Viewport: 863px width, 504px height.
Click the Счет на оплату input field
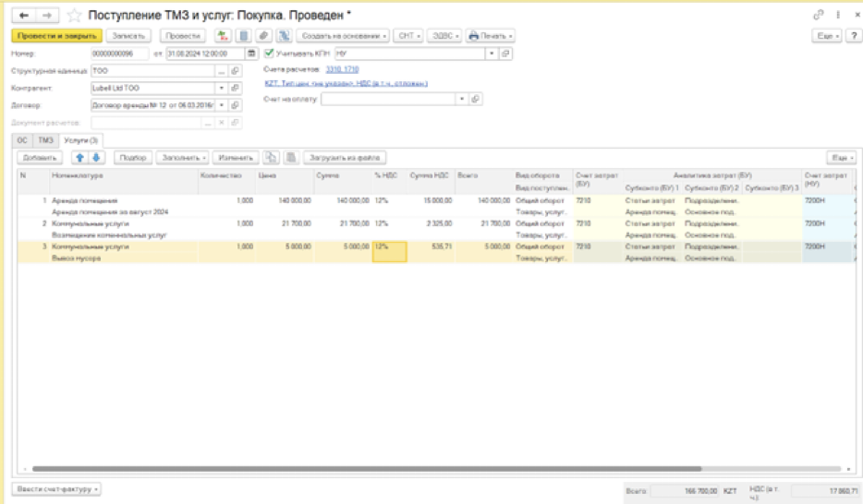coord(388,99)
